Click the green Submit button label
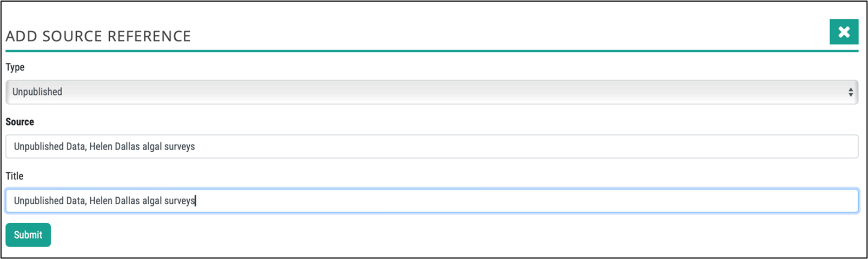Viewport: 868px width, 259px height. [x=28, y=235]
